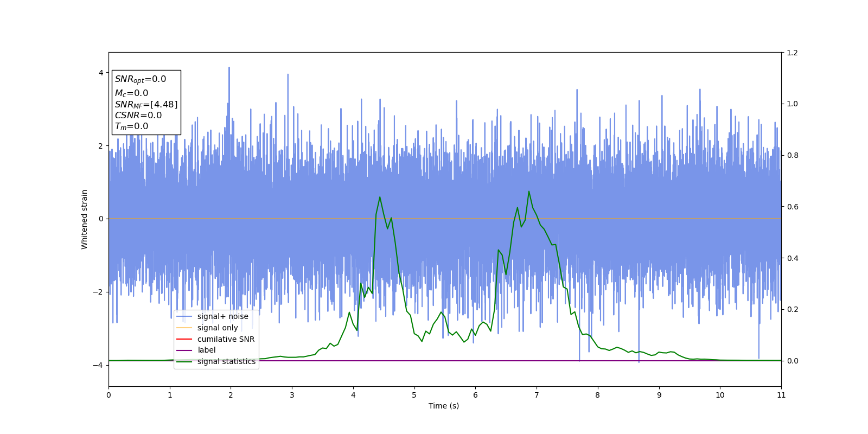Click the 'Whitened strain' y-axis label
The height and width of the screenshot is (434, 868).
point(85,219)
